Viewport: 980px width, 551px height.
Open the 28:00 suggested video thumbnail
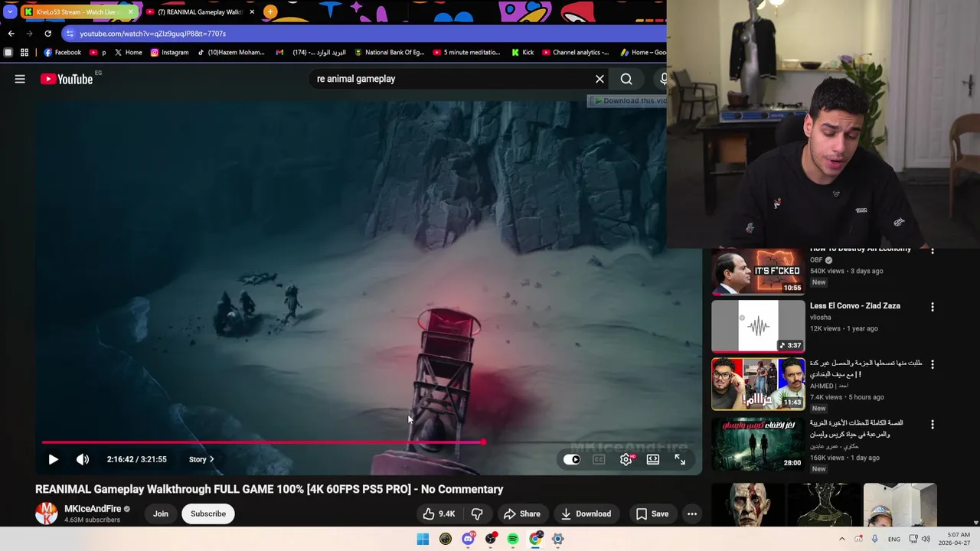(x=758, y=444)
